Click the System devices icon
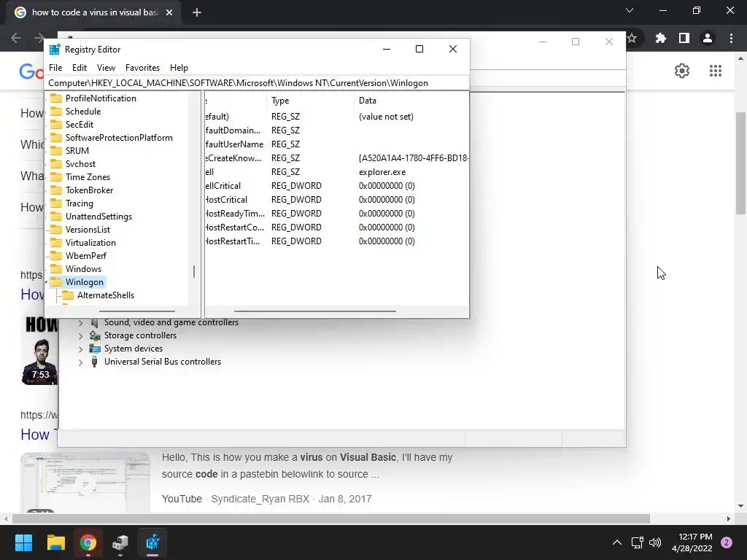This screenshot has height=560, width=747. [x=95, y=349]
